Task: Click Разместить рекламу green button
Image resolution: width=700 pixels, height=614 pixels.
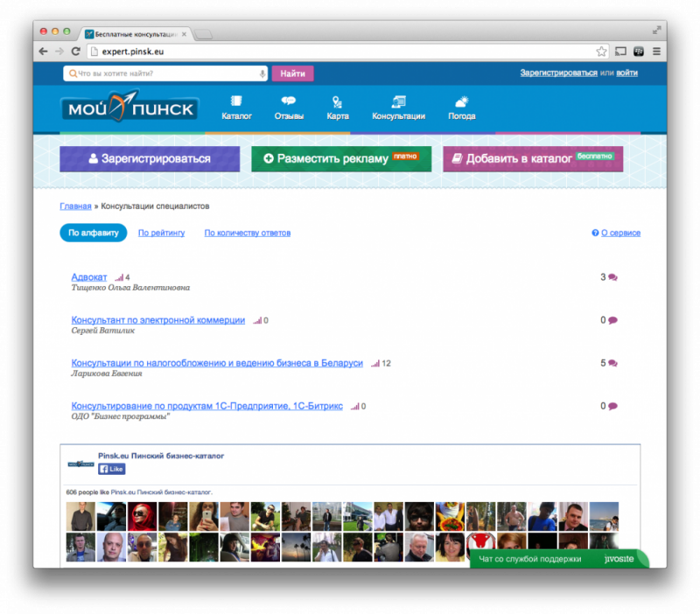Action: [x=340, y=159]
